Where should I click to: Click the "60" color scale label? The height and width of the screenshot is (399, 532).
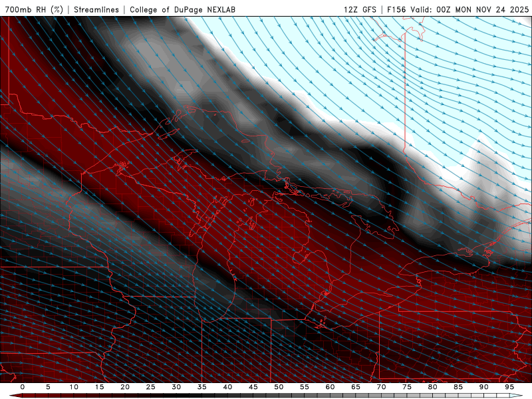coord(330,387)
